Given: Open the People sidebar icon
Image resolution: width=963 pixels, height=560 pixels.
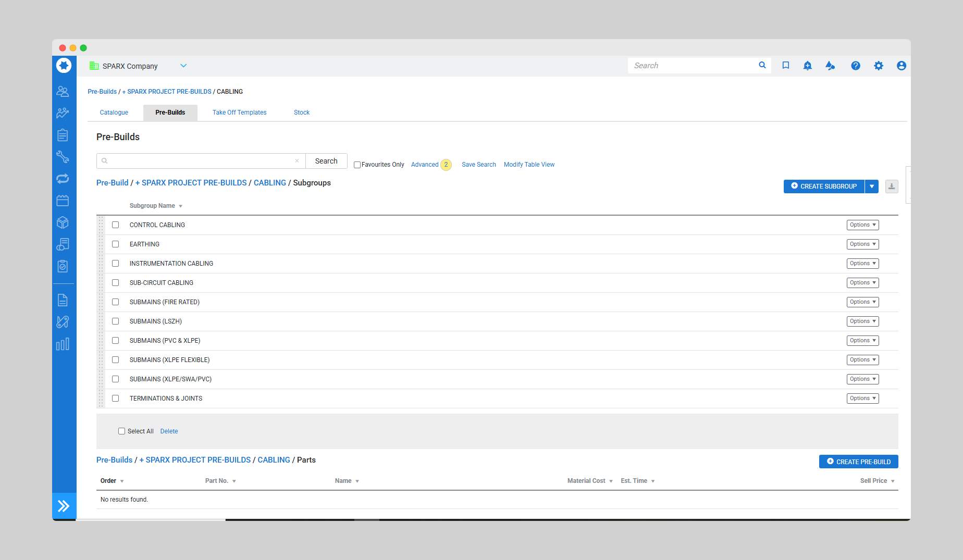Looking at the screenshot, I should (x=63, y=91).
